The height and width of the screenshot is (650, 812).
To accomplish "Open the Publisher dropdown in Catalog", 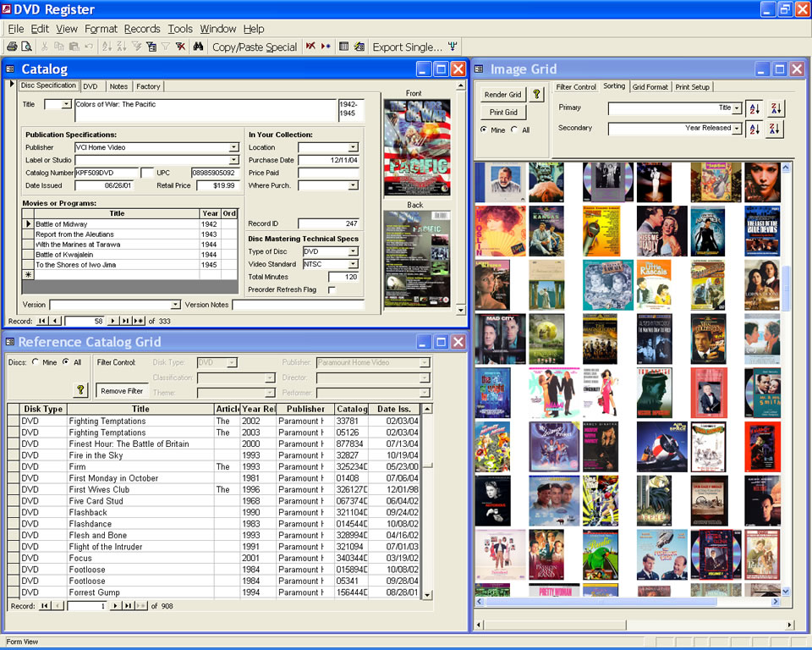I will tap(234, 147).
